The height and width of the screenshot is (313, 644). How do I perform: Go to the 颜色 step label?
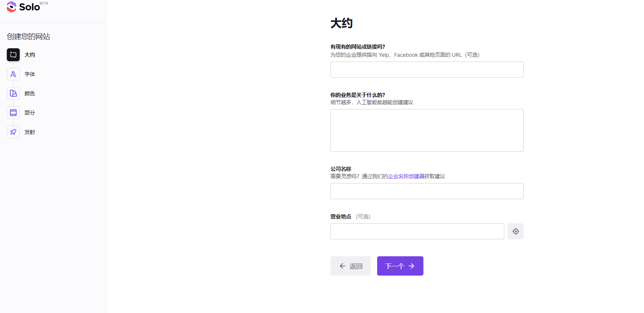coord(30,93)
